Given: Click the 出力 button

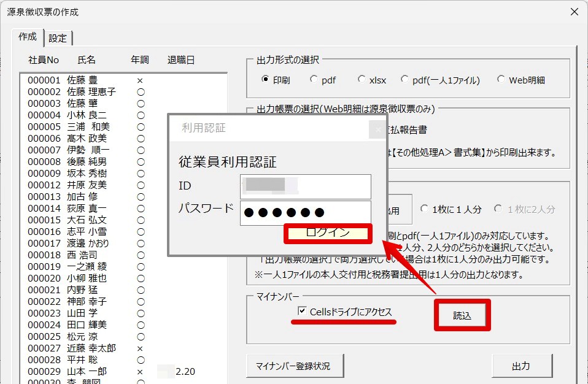Looking at the screenshot, I should coord(521,366).
